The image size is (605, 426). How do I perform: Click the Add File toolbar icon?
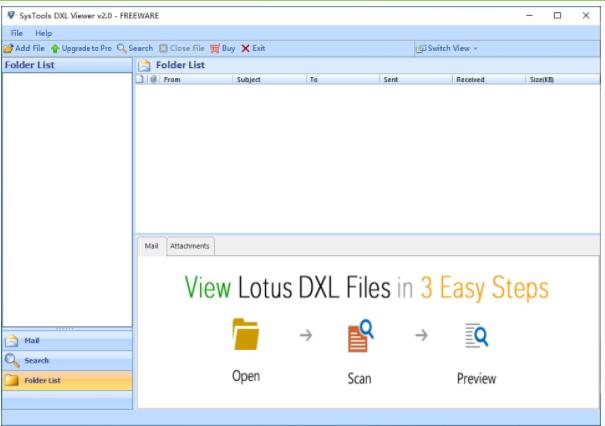point(8,48)
